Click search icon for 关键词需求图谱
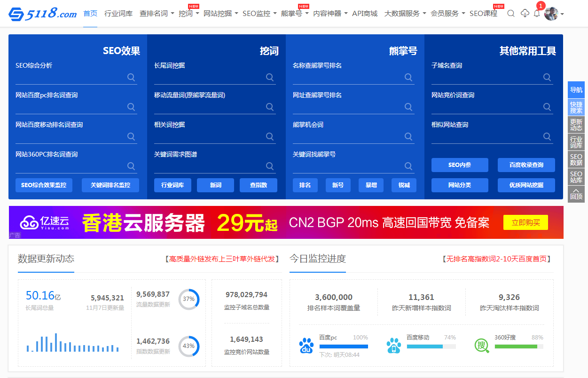 (x=270, y=166)
